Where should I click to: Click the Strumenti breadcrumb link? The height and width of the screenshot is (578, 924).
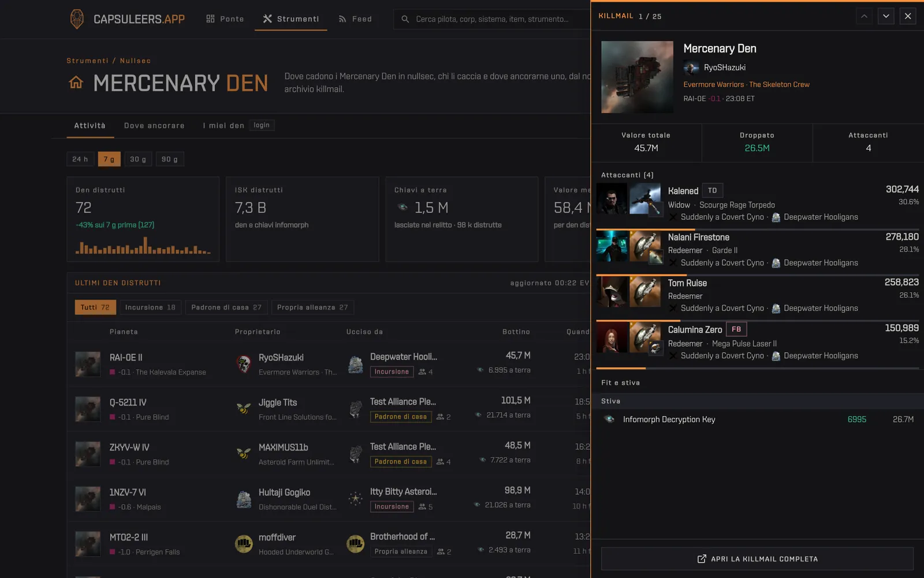87,61
